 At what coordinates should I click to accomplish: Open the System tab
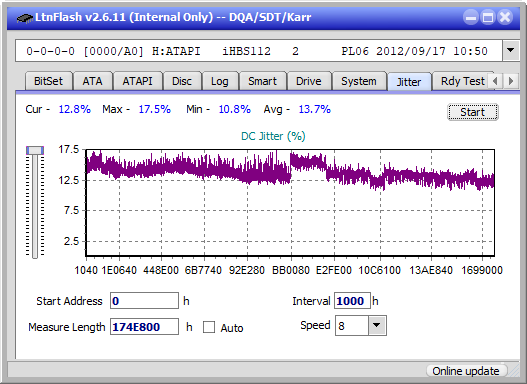click(359, 81)
